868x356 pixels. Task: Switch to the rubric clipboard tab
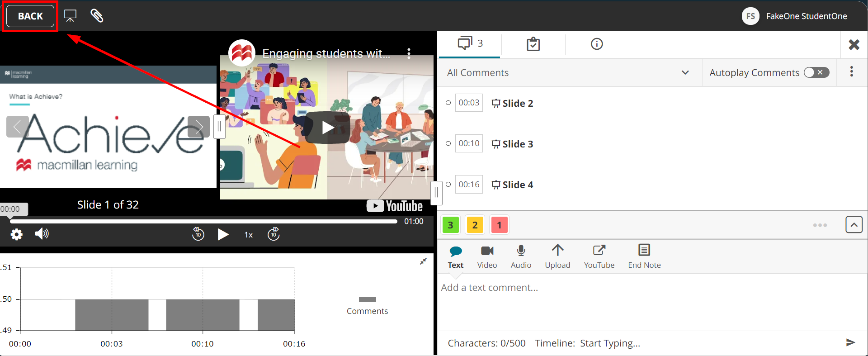[533, 44]
